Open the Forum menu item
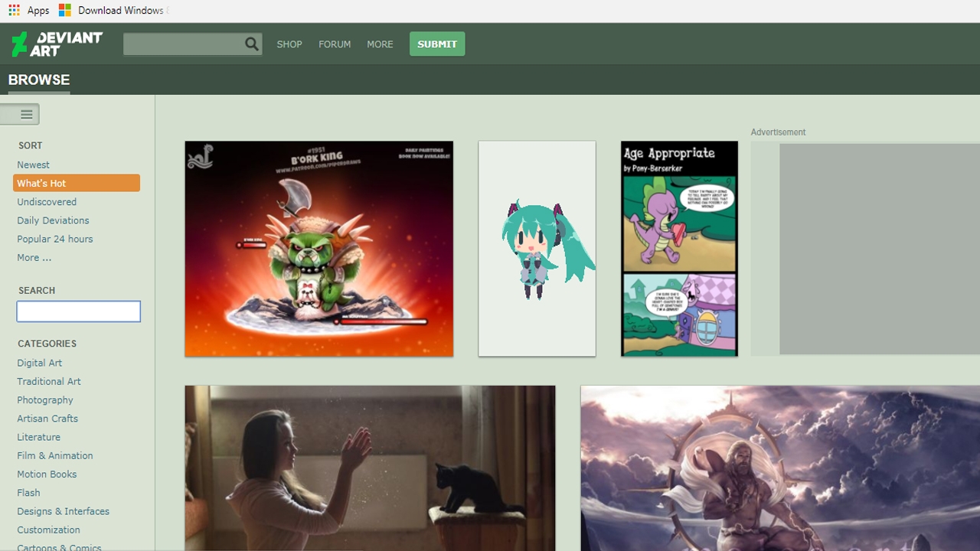This screenshot has height=551, width=980. click(335, 44)
